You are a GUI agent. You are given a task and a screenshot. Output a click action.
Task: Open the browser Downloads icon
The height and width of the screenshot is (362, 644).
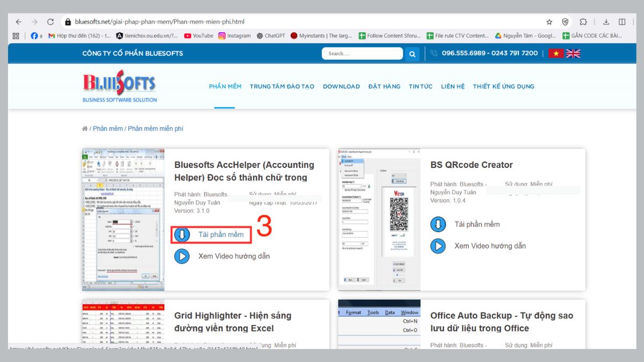[606, 22]
